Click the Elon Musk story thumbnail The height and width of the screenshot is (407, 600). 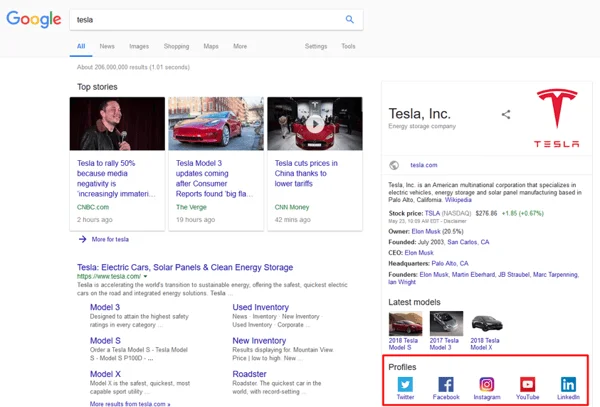(x=117, y=124)
